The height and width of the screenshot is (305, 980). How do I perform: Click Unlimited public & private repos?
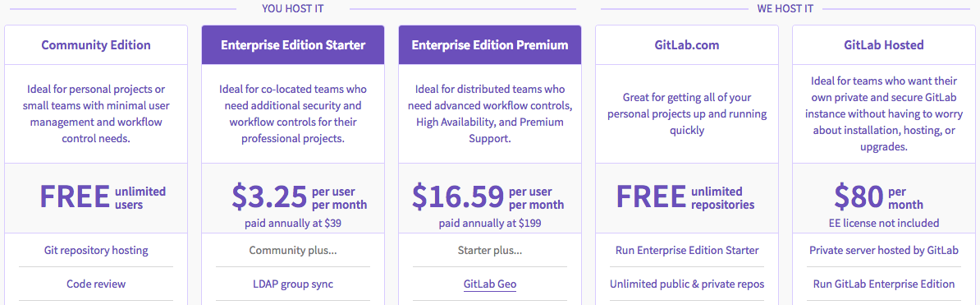point(686,284)
